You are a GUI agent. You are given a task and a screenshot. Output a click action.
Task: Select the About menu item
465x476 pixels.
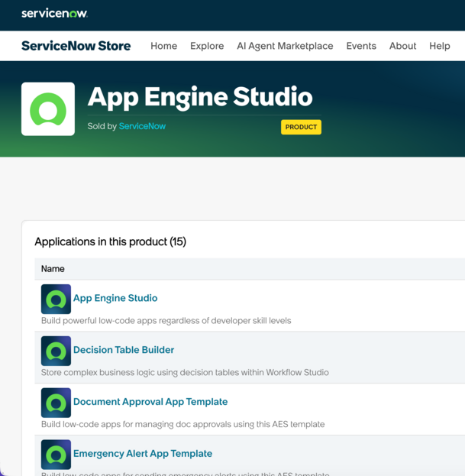point(402,46)
